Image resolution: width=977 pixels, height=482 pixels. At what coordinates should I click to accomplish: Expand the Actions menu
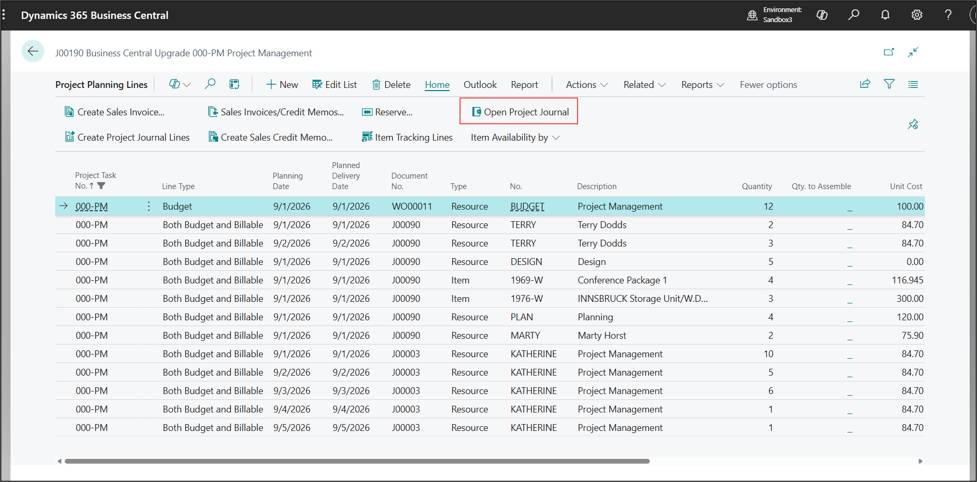pyautogui.click(x=586, y=85)
